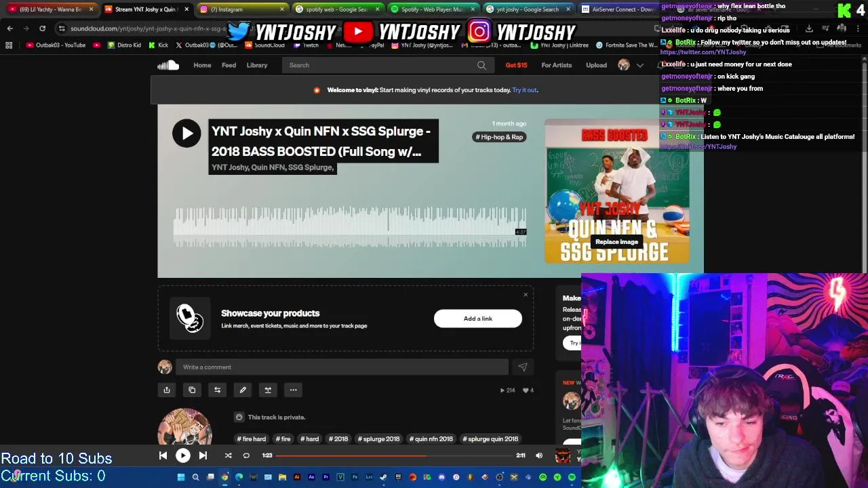Click the search magnifier icon
This screenshot has height=488, width=868.
click(481, 65)
